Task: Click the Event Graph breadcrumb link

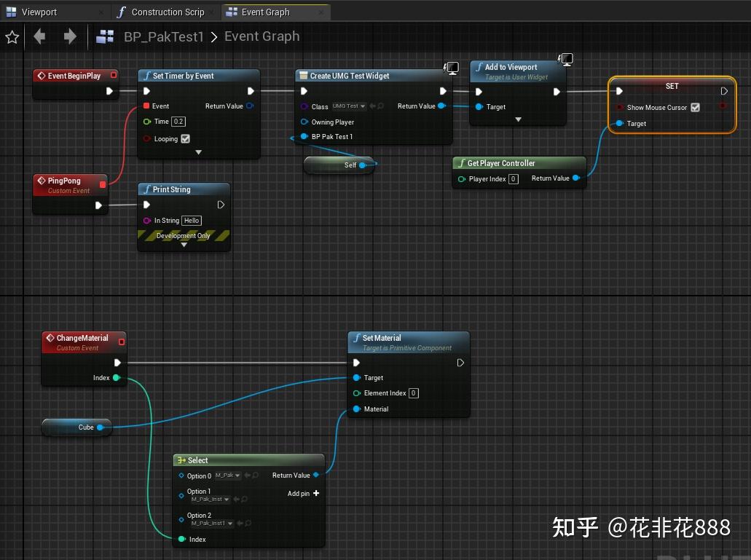Action: click(x=262, y=36)
